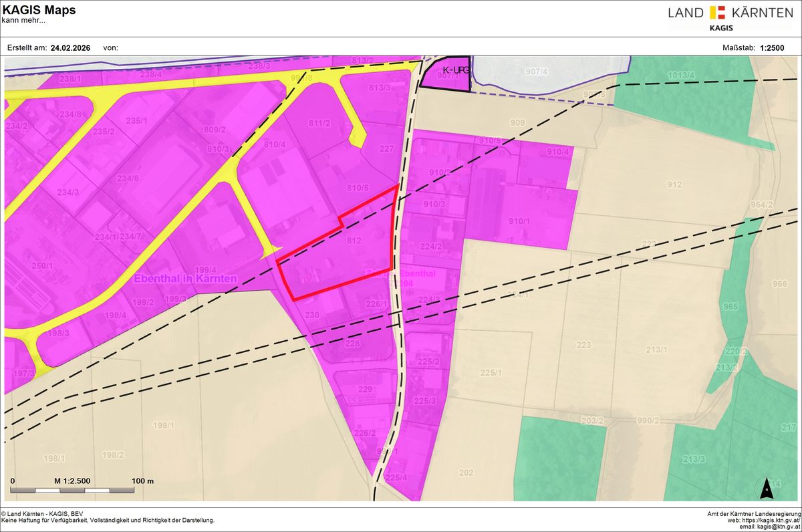Click parcel label 910/4

[557, 152]
